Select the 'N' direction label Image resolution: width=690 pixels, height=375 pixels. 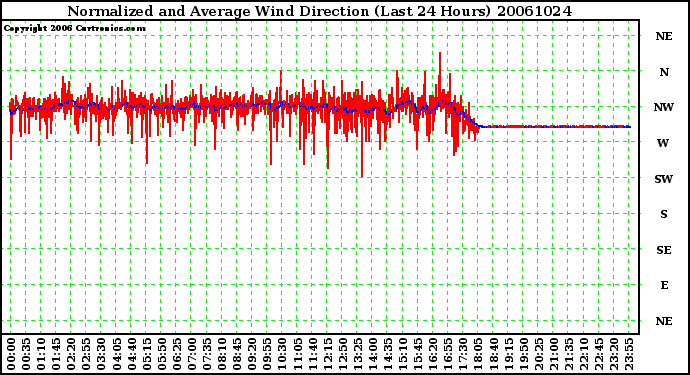(664, 72)
